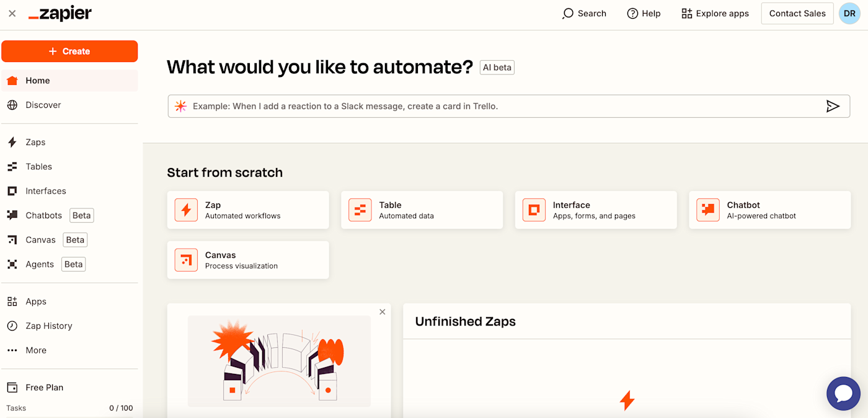This screenshot has height=418, width=868.
Task: Open Help via the question mark icon
Action: 632,14
